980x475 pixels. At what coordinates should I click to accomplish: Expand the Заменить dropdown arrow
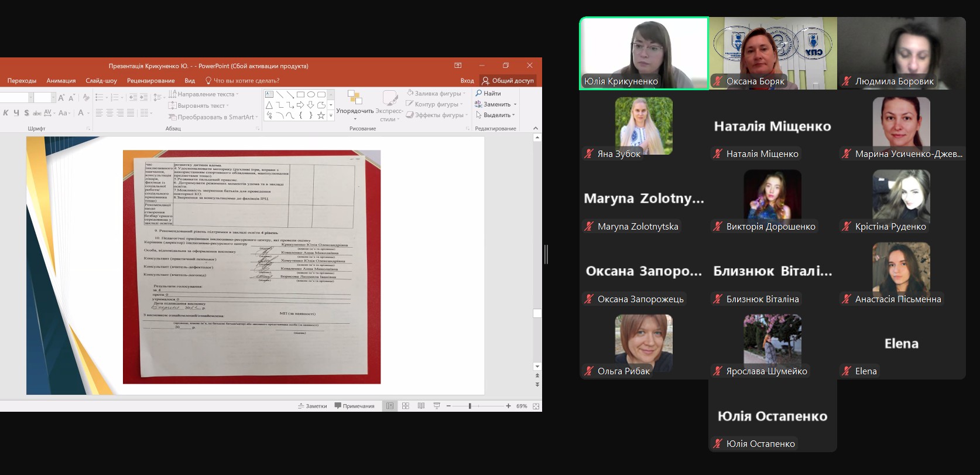pos(515,105)
